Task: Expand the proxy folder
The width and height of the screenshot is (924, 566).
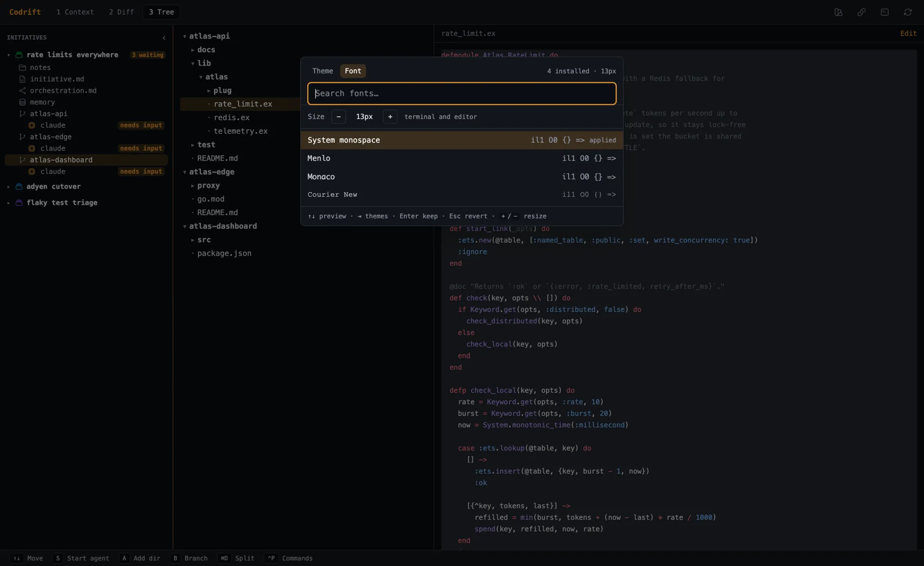Action: (x=193, y=186)
